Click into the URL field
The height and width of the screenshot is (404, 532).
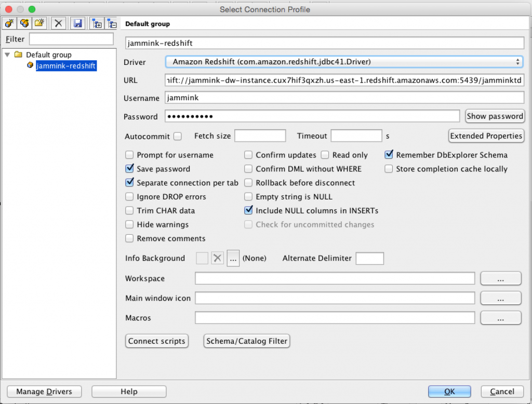(x=344, y=80)
